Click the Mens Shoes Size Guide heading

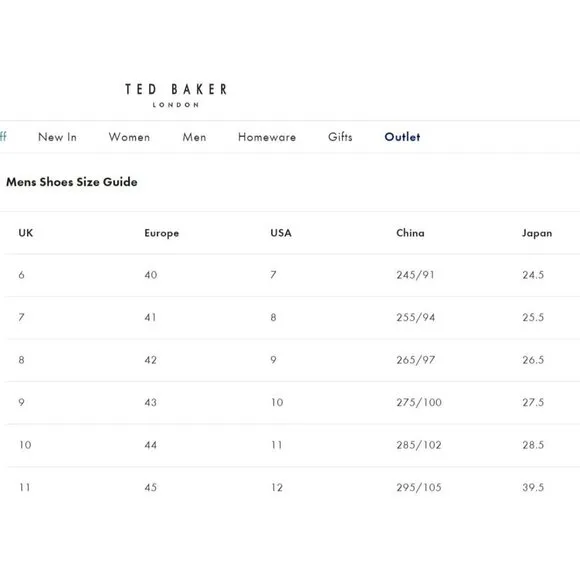[72, 182]
